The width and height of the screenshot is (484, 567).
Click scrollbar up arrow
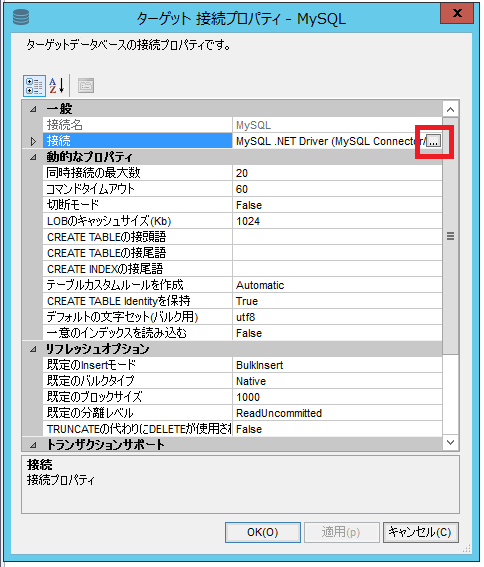[x=450, y=109]
